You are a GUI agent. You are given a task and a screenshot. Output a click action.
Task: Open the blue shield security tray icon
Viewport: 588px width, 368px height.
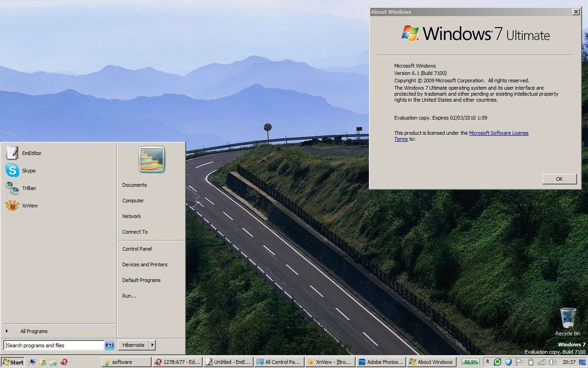pos(508,362)
